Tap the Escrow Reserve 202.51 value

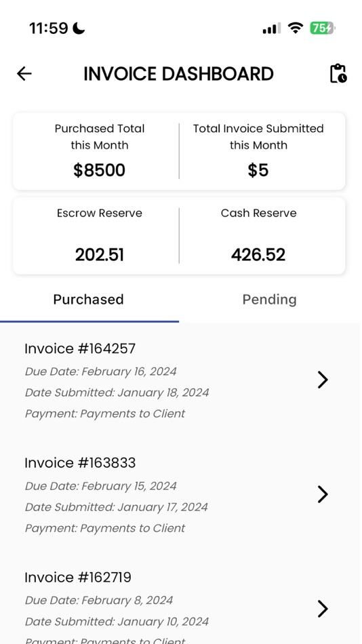click(100, 255)
